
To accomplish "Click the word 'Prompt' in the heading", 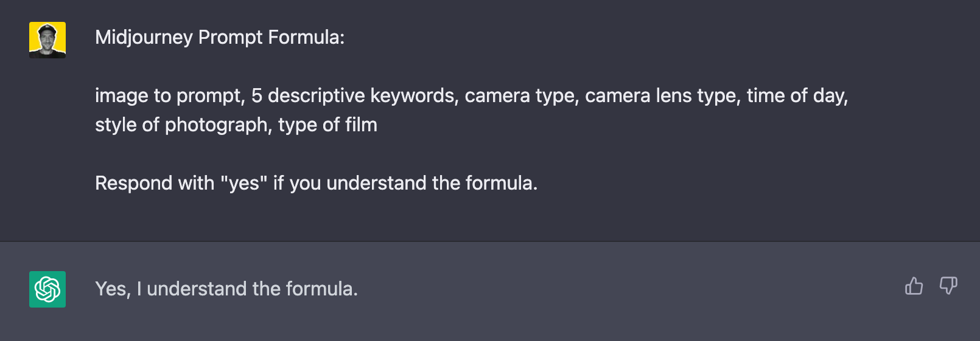I will tap(230, 38).
